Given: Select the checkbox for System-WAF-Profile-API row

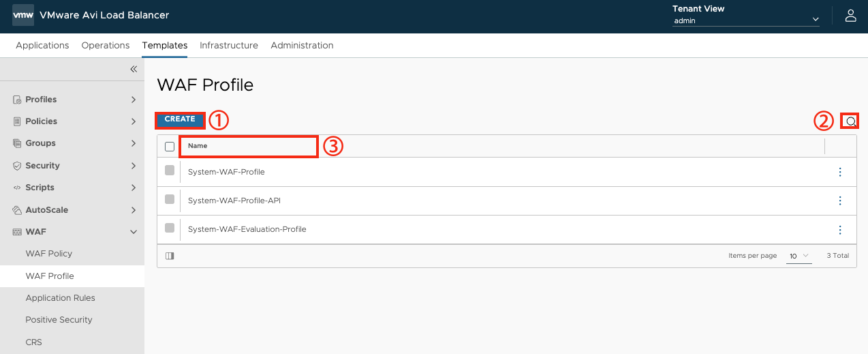Looking at the screenshot, I should point(170,199).
